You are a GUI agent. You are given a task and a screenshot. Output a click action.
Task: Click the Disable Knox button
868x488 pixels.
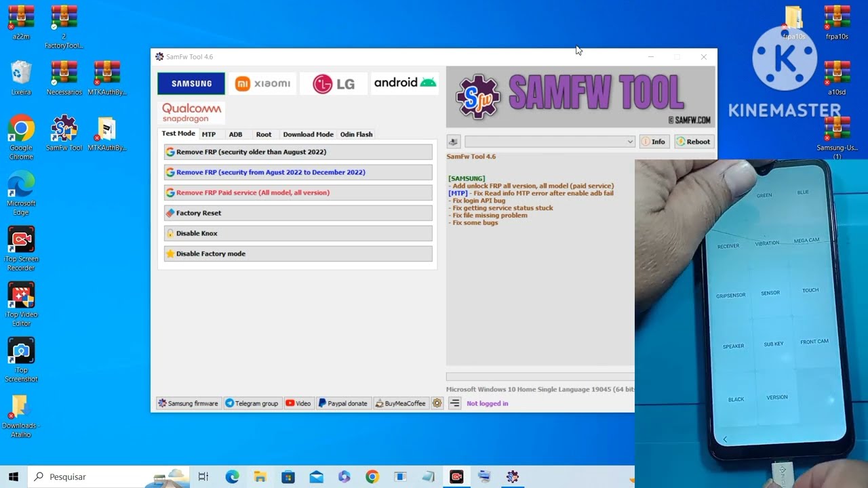(298, 233)
